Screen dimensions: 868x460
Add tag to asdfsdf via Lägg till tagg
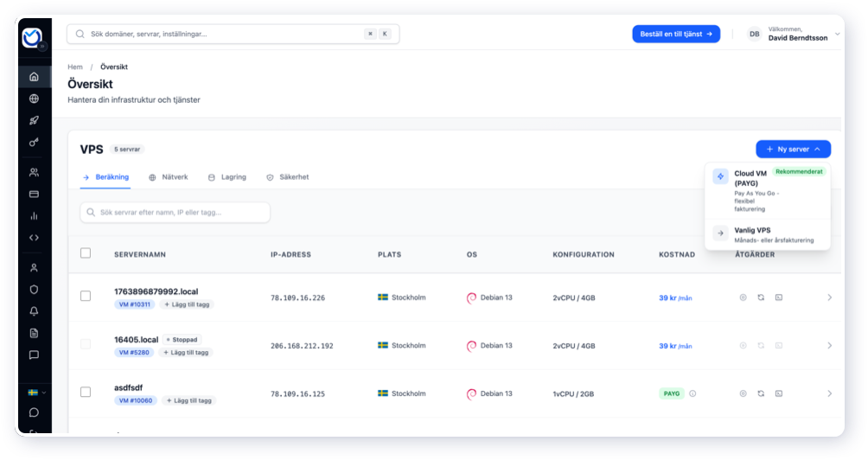coord(188,400)
